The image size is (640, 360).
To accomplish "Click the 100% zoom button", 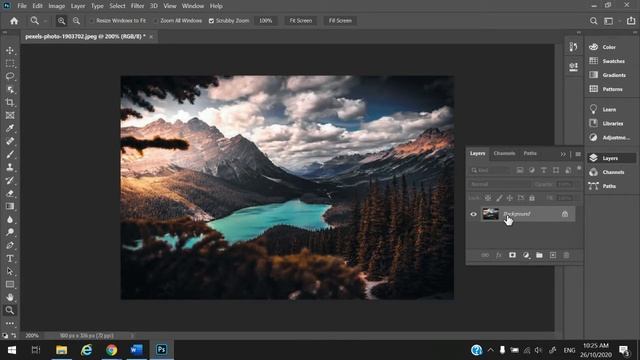I will pos(266,21).
